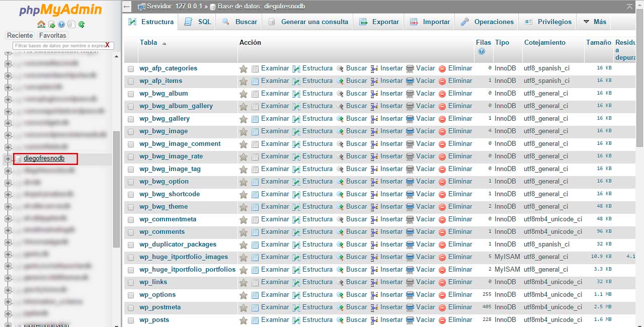
Task: Click Examinar for the wp_posts table
Action: [275, 319]
